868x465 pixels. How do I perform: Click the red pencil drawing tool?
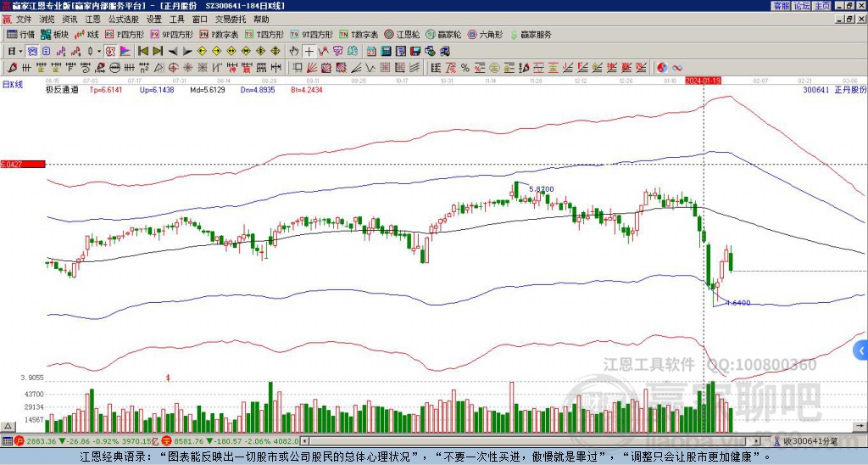pos(12,68)
